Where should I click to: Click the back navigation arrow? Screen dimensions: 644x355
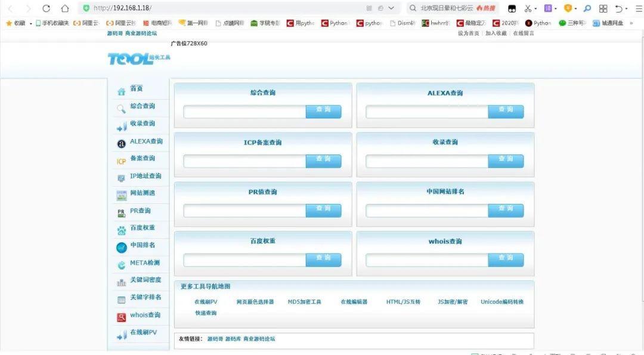pos(10,8)
